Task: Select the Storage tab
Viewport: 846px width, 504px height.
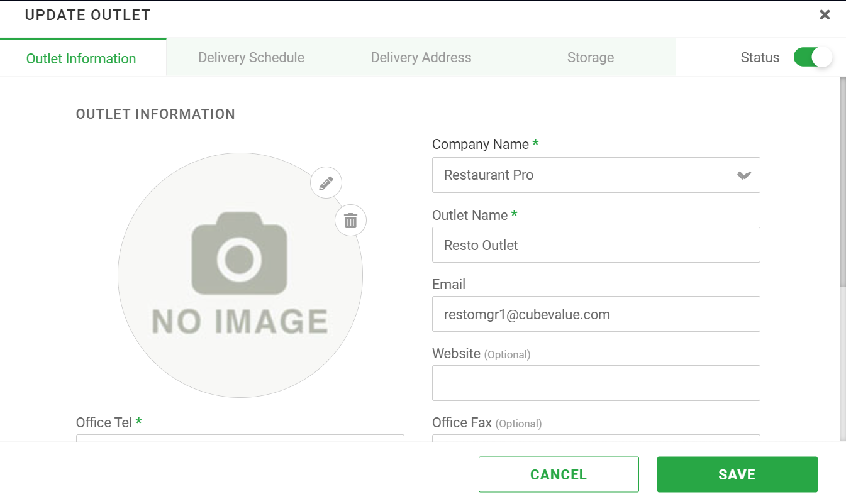Action: 590,58
